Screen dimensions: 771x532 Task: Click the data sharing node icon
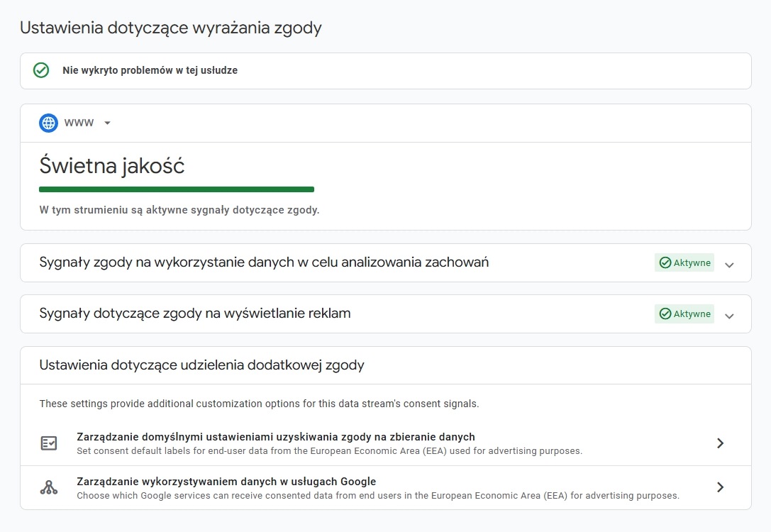(x=48, y=487)
